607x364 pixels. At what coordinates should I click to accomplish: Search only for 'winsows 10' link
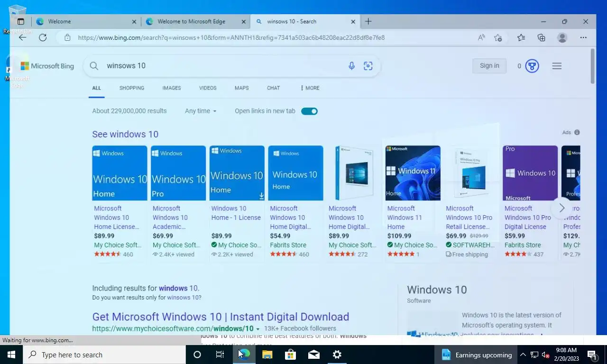click(x=183, y=298)
